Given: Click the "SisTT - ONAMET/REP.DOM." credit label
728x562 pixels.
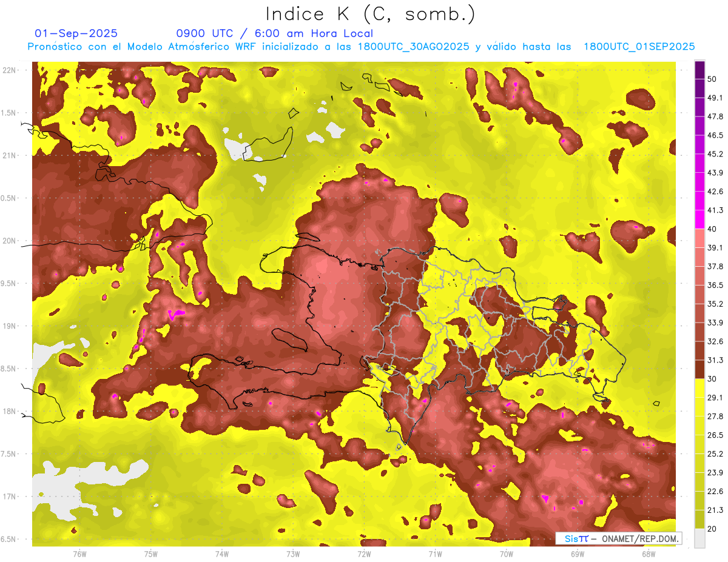Looking at the screenshot, I should click(618, 538).
